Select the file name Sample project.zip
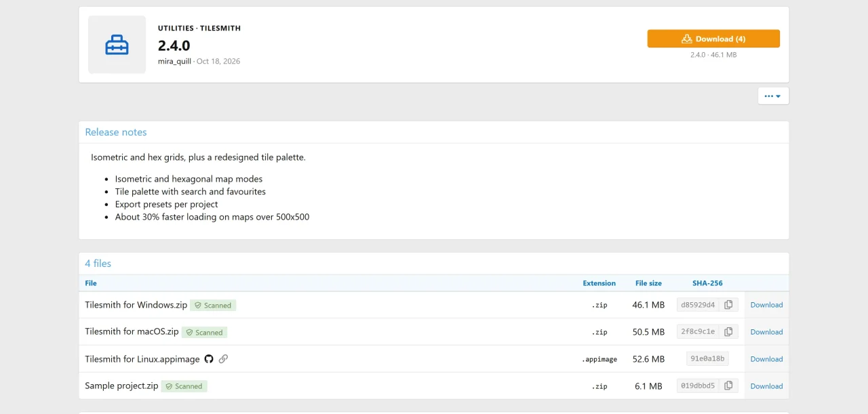868x414 pixels. (121, 386)
